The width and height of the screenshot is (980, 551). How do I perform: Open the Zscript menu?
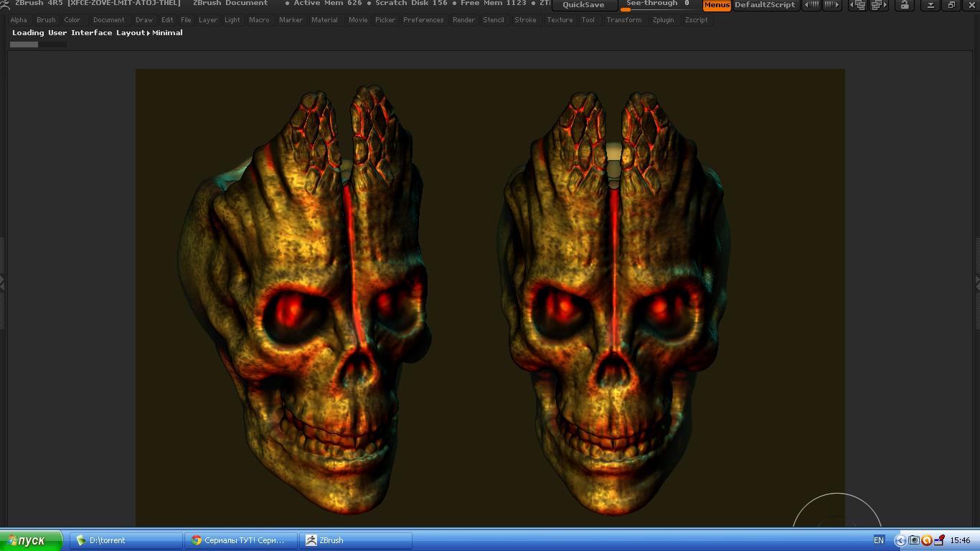tap(697, 20)
